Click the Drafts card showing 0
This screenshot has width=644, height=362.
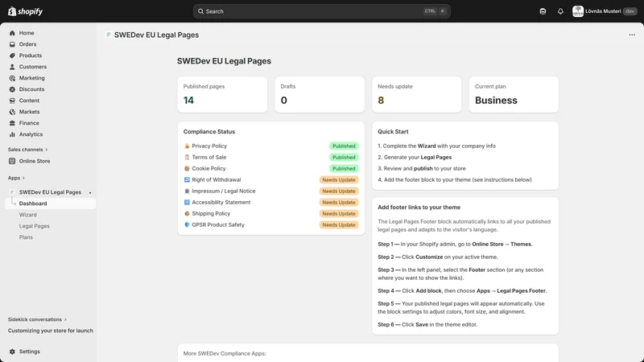point(320,94)
